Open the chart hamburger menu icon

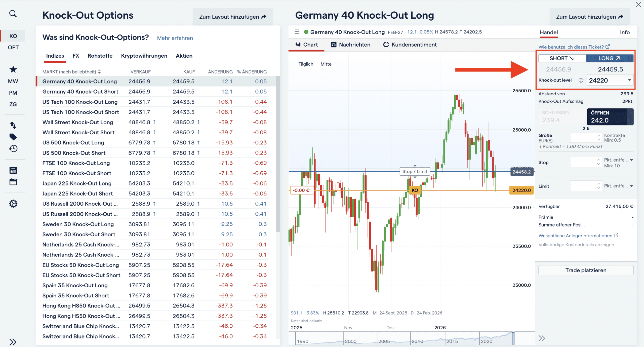point(297,32)
